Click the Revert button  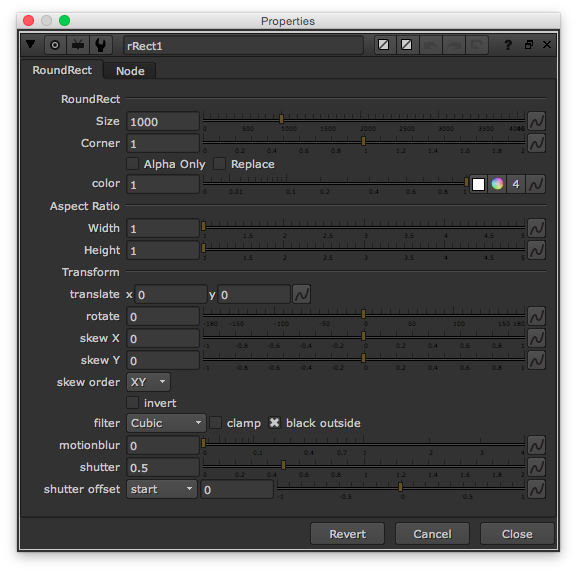coord(347,534)
